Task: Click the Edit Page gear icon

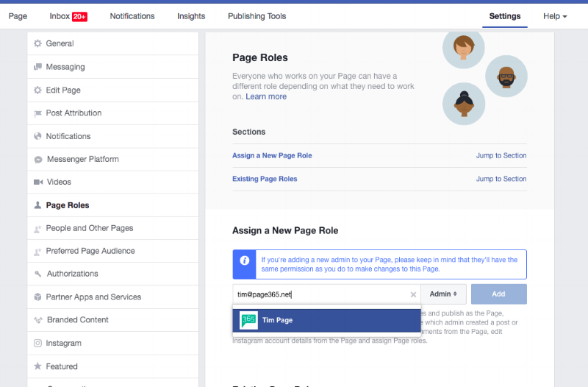Action: click(37, 90)
